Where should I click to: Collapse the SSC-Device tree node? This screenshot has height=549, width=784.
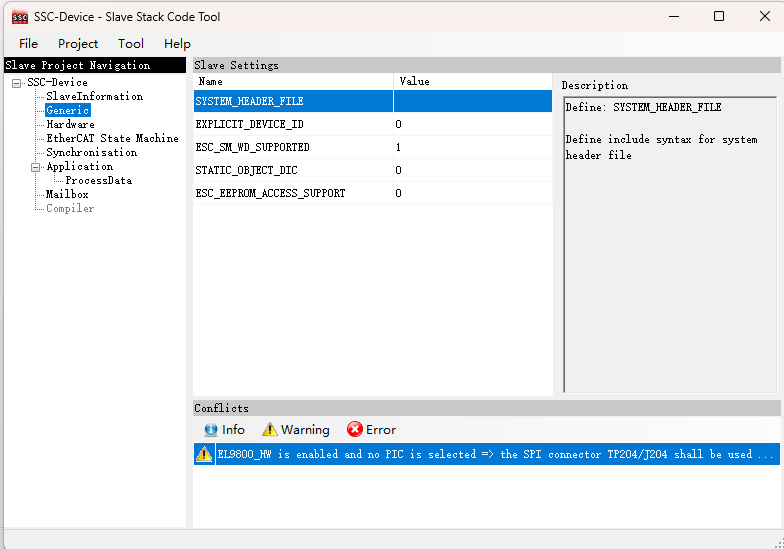click(x=16, y=83)
